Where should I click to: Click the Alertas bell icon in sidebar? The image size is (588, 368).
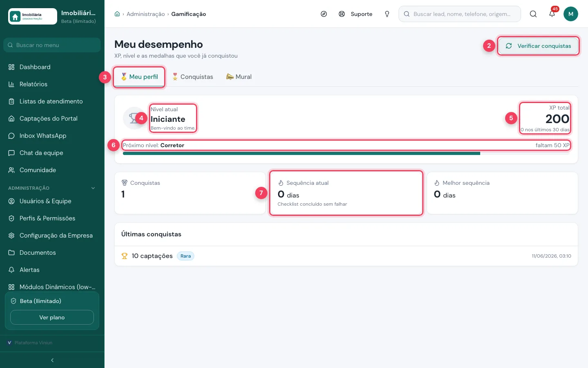click(11, 270)
